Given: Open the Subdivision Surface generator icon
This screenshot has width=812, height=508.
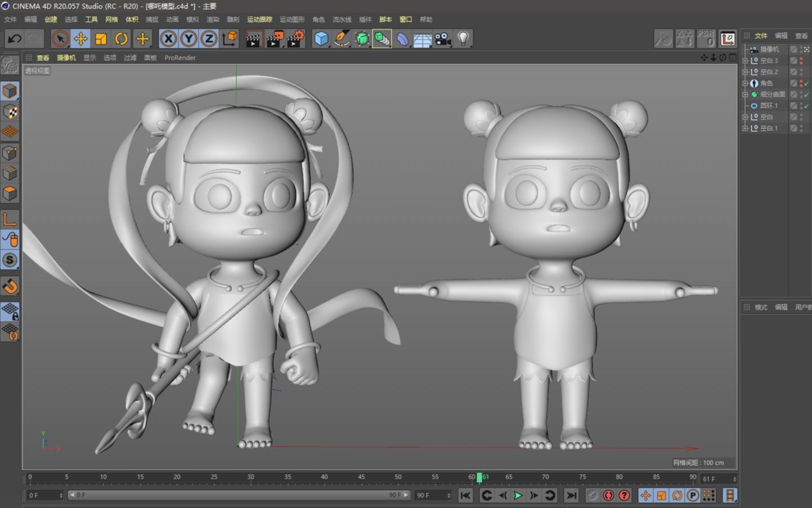Looking at the screenshot, I should click(x=362, y=39).
